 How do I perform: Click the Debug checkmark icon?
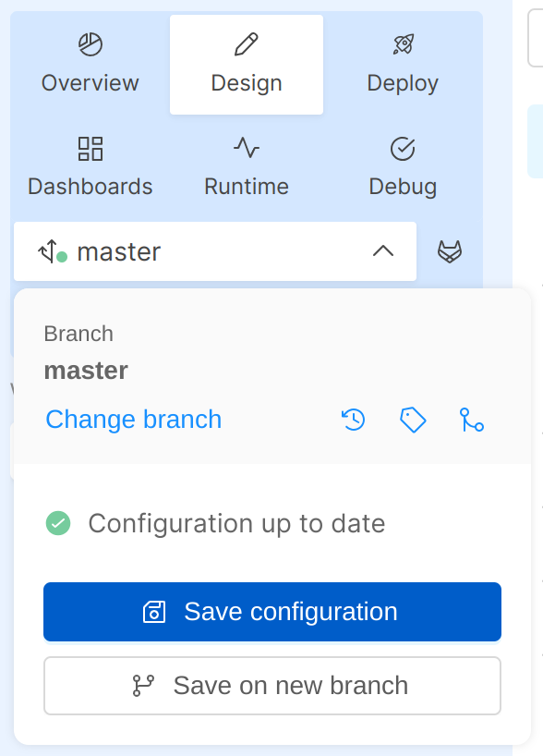click(x=403, y=148)
